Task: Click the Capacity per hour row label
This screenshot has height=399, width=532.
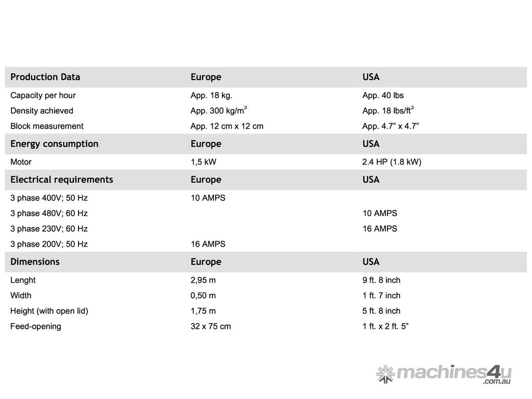Action: (x=43, y=95)
